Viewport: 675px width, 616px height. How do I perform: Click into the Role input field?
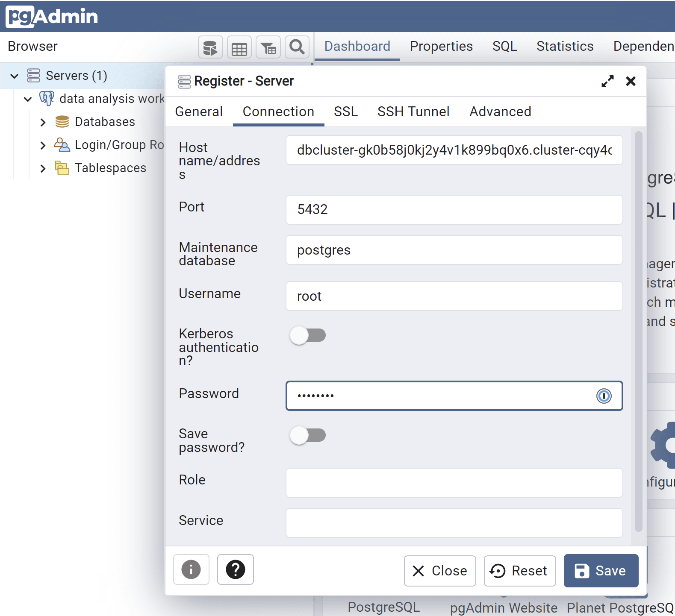point(454,483)
